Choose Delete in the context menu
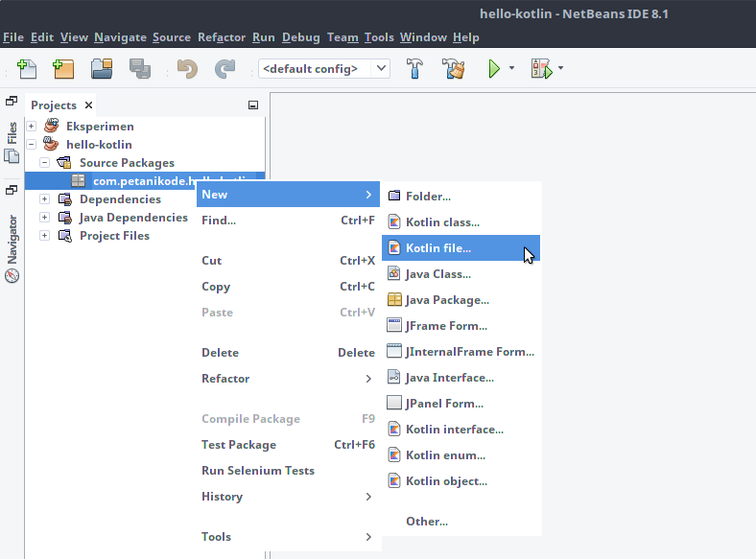 289,353
